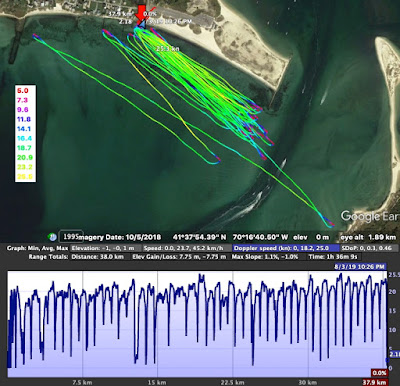Click the 14.1 blue legend color entry
This screenshot has width=400, height=386.
click(24, 129)
